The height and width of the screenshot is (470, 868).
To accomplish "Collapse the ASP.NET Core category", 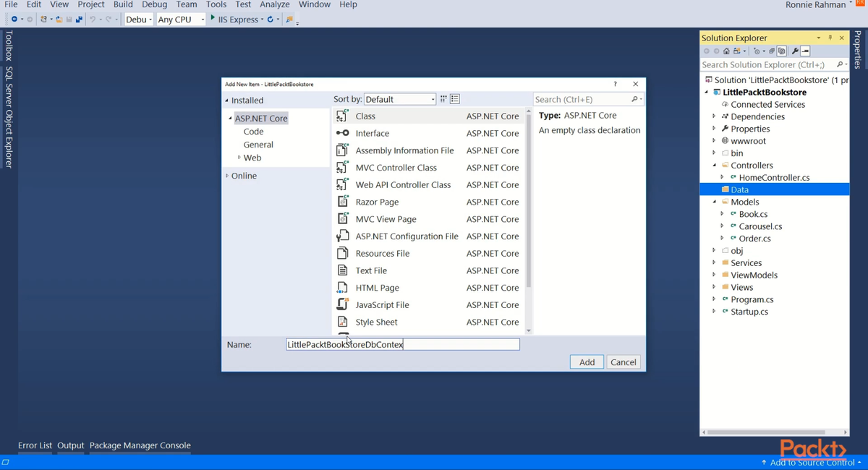I will coord(230,118).
